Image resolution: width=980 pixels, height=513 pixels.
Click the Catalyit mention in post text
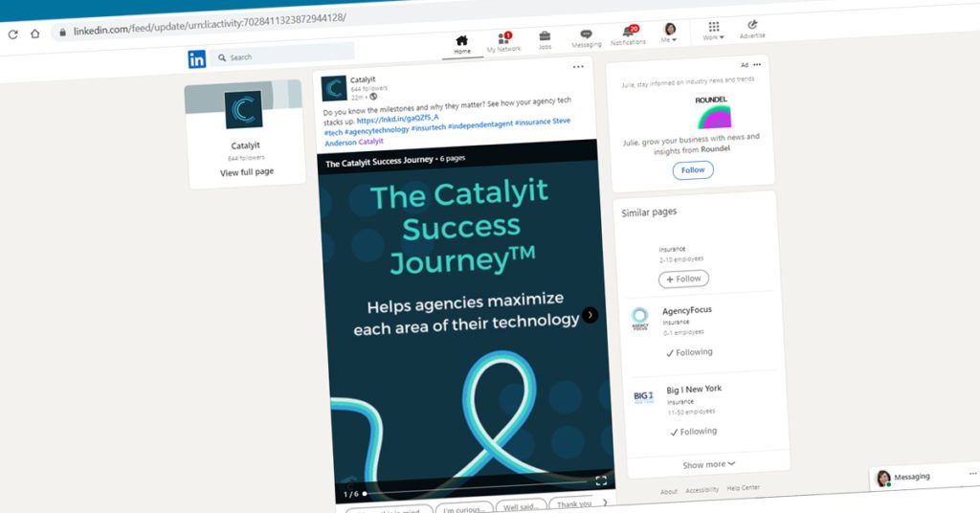[x=370, y=142]
